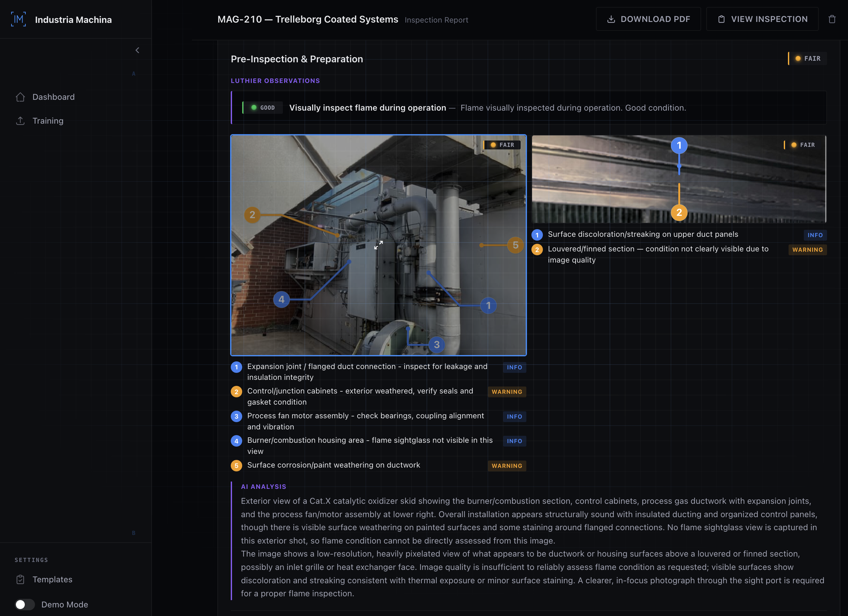Screen dimensions: 848x616
Task: Click the View Inspection button
Action: pos(763,19)
